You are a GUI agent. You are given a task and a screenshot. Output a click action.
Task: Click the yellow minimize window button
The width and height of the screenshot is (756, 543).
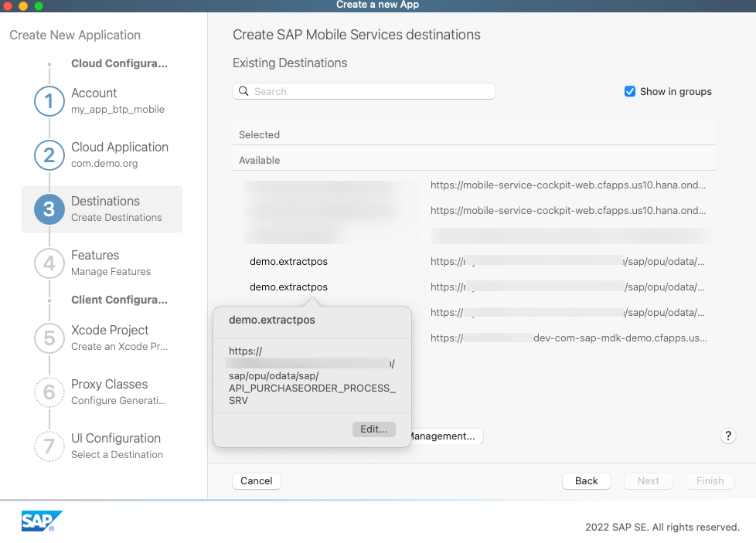(23, 5)
